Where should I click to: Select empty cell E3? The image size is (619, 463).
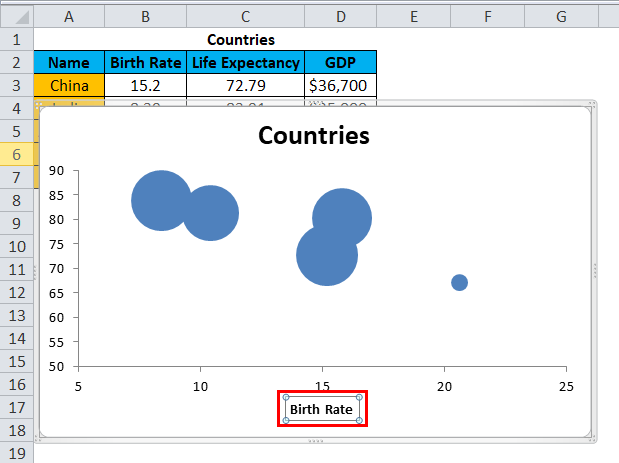[414, 85]
